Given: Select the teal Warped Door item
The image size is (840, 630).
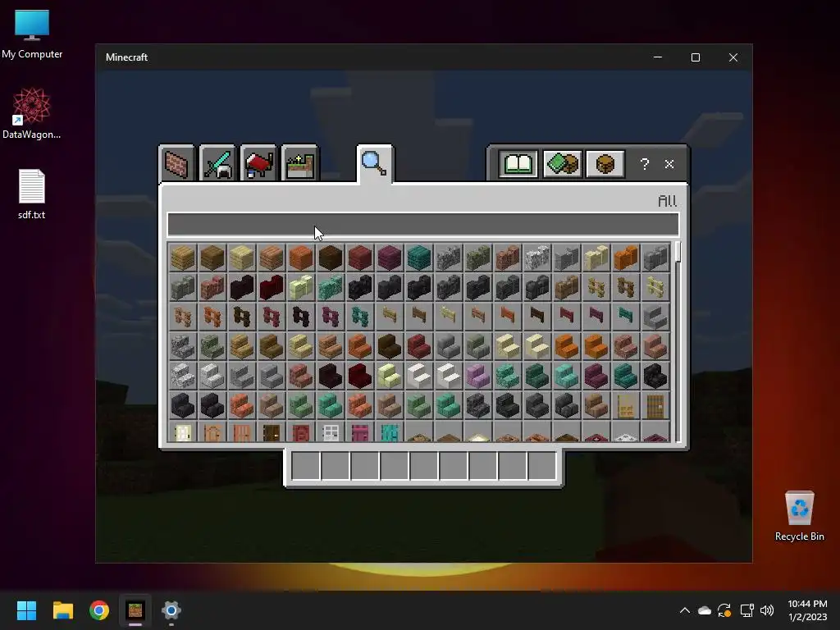Looking at the screenshot, I should [x=390, y=431].
